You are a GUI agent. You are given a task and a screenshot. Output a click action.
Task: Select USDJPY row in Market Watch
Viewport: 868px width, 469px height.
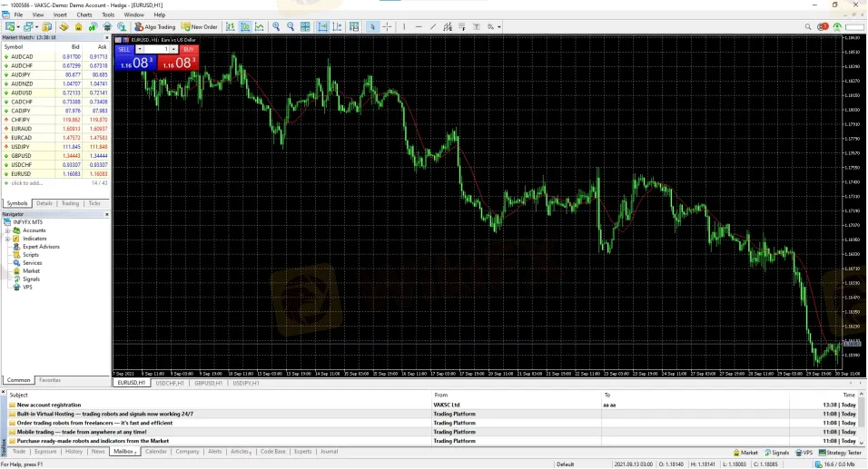[55, 147]
